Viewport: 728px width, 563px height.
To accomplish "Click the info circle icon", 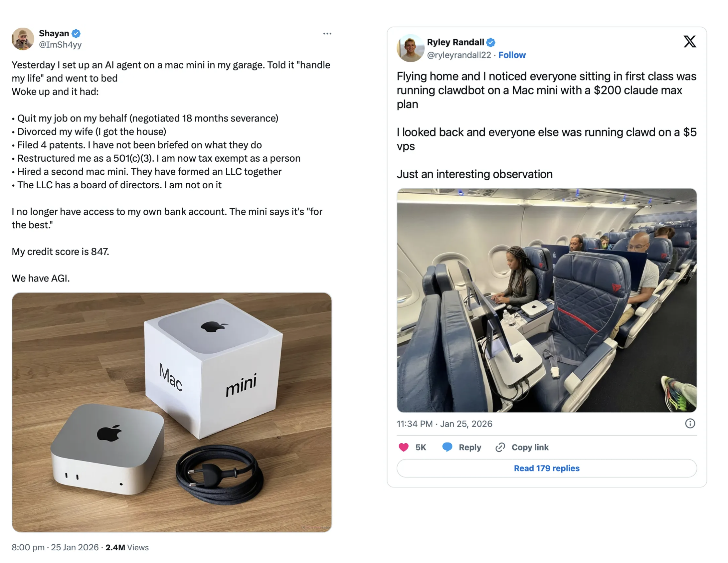I will [x=690, y=423].
